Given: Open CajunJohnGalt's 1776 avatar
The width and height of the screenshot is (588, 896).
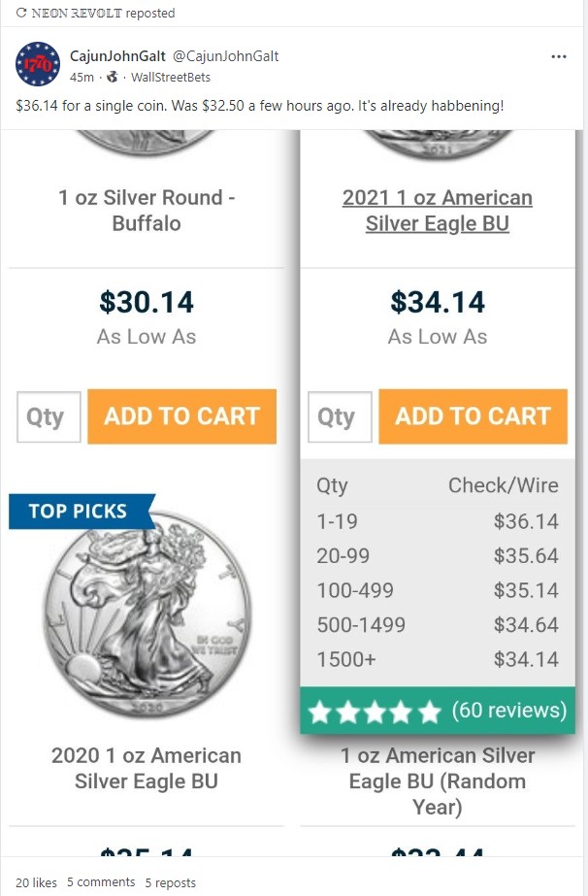Looking at the screenshot, I should 38,64.
